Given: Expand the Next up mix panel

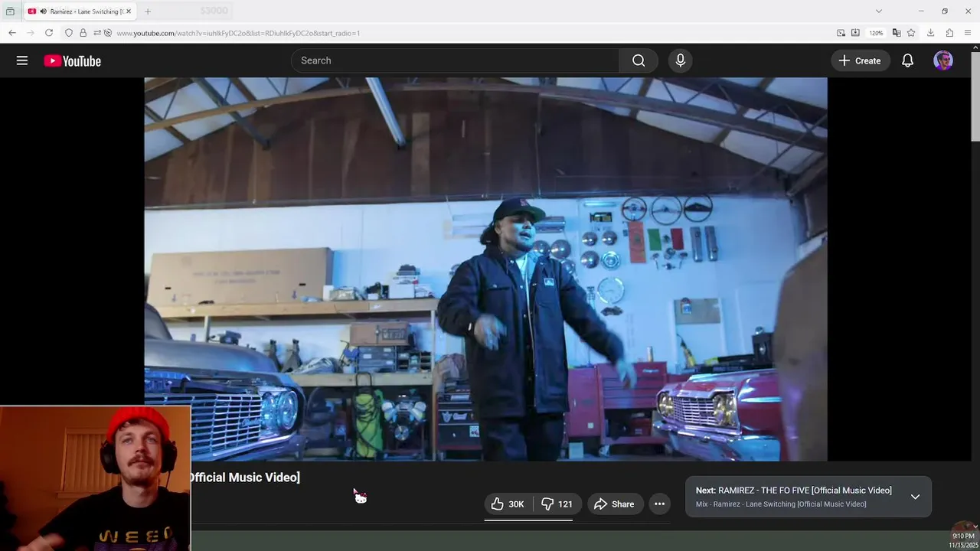Looking at the screenshot, I should pyautogui.click(x=915, y=497).
